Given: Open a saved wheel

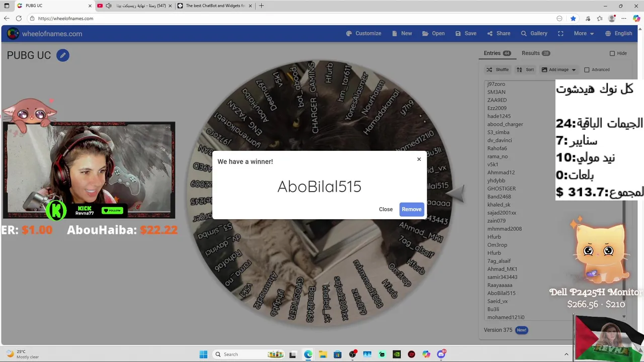Looking at the screenshot, I should pos(433,34).
